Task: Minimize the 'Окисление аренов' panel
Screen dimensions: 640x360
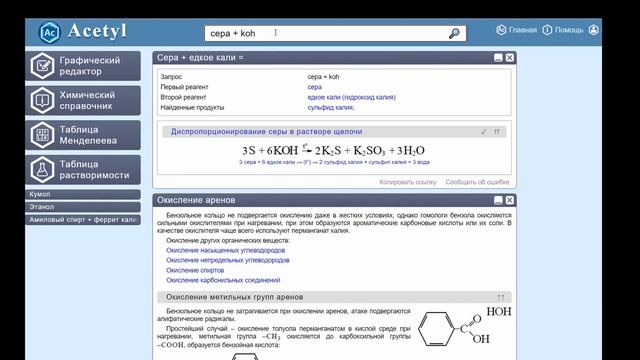Action: click(x=498, y=200)
